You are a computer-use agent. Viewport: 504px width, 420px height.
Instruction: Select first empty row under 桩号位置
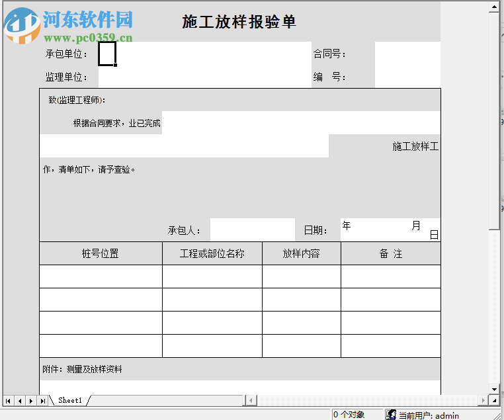[101, 276]
